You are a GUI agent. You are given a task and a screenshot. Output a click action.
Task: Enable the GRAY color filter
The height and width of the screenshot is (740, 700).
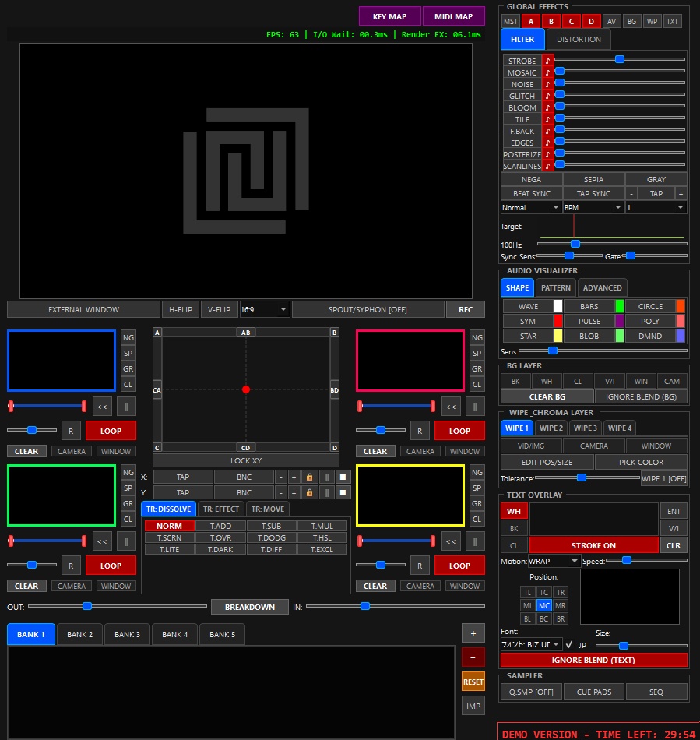(656, 180)
